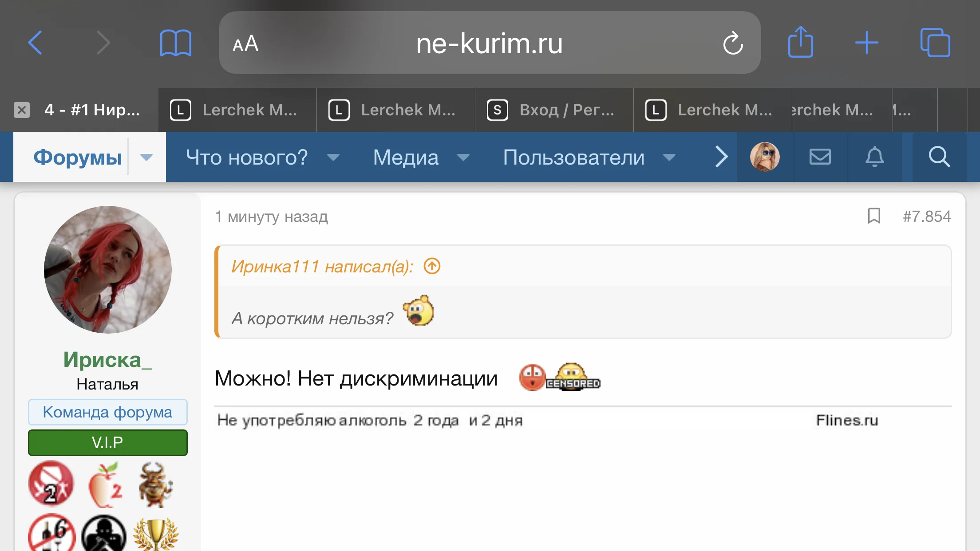
Task: Tap the ne-kurim.ru address field
Action: tap(489, 43)
